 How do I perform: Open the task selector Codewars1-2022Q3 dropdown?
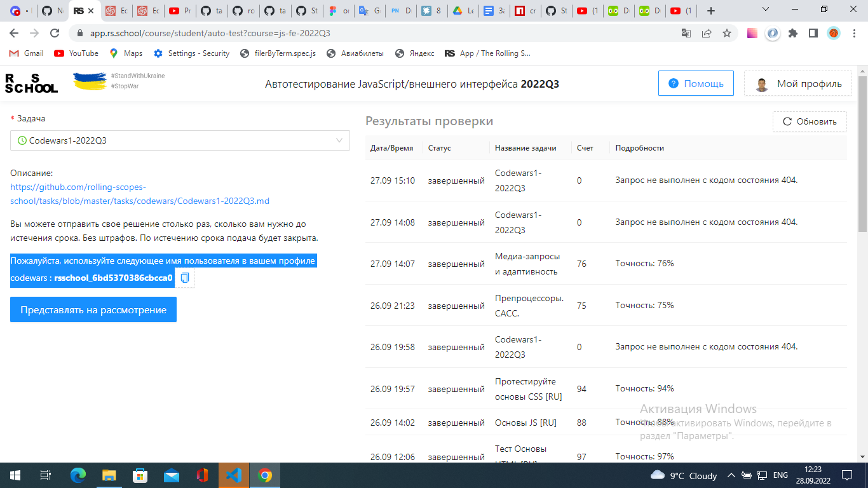click(180, 140)
